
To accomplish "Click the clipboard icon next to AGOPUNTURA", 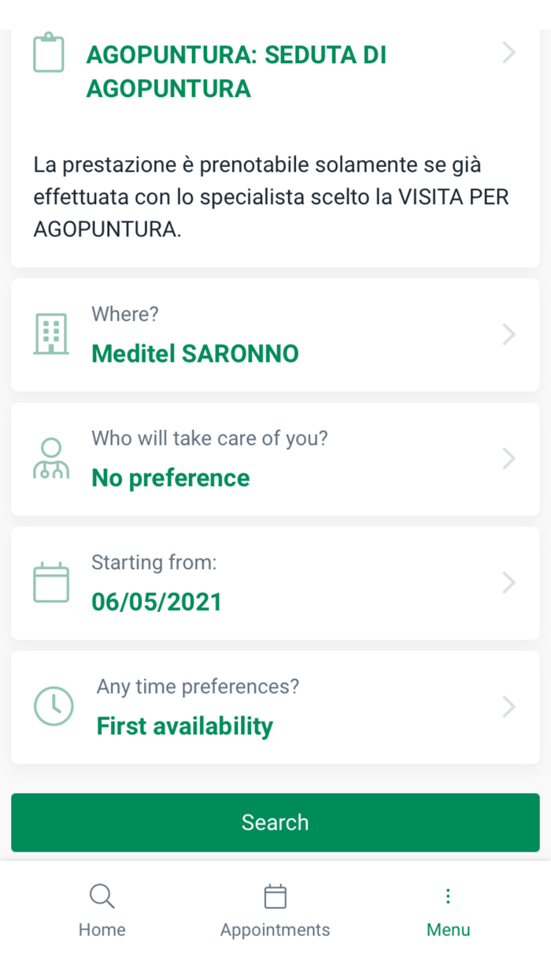I will [x=49, y=52].
